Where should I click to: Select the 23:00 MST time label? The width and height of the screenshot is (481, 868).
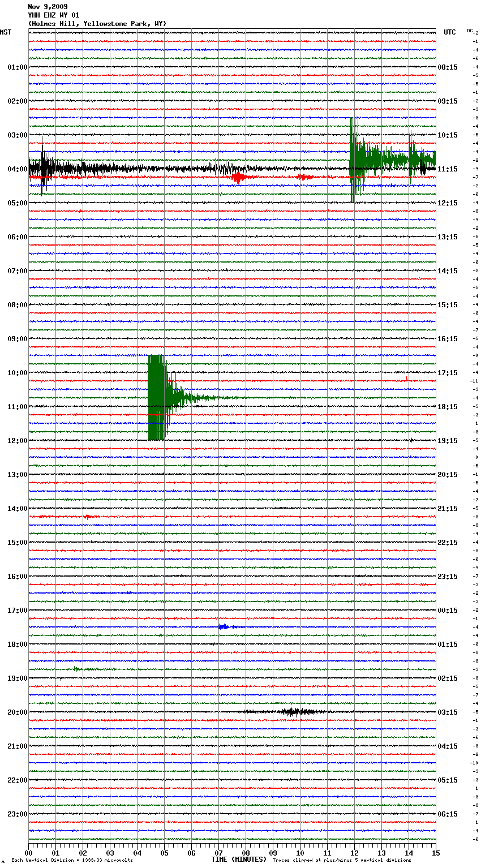tap(18, 814)
